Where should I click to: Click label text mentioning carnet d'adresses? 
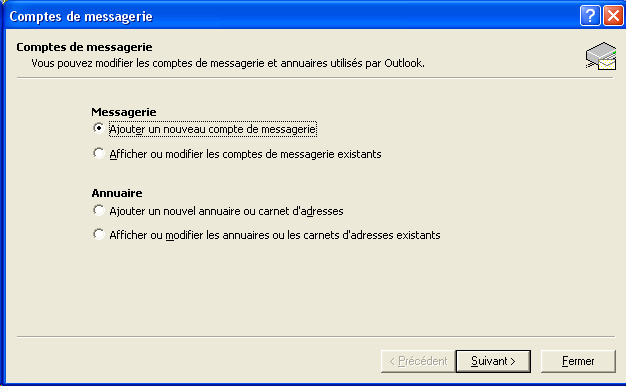point(226,211)
